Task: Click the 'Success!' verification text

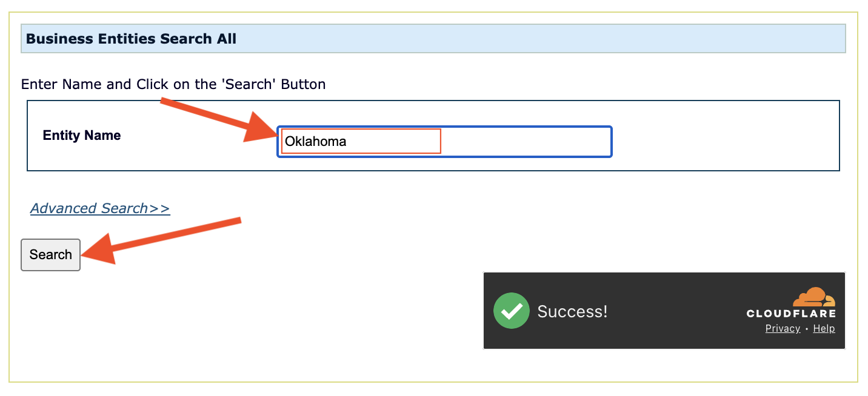Action: tap(572, 311)
